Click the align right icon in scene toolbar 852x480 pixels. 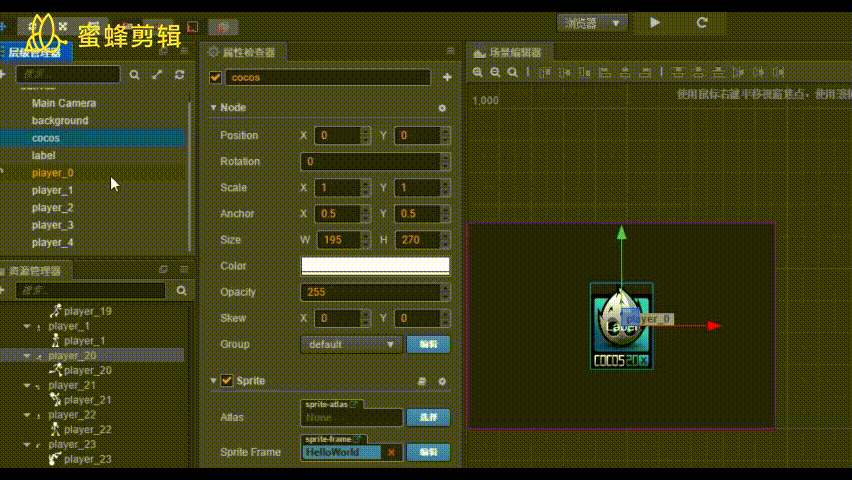(x=645, y=72)
